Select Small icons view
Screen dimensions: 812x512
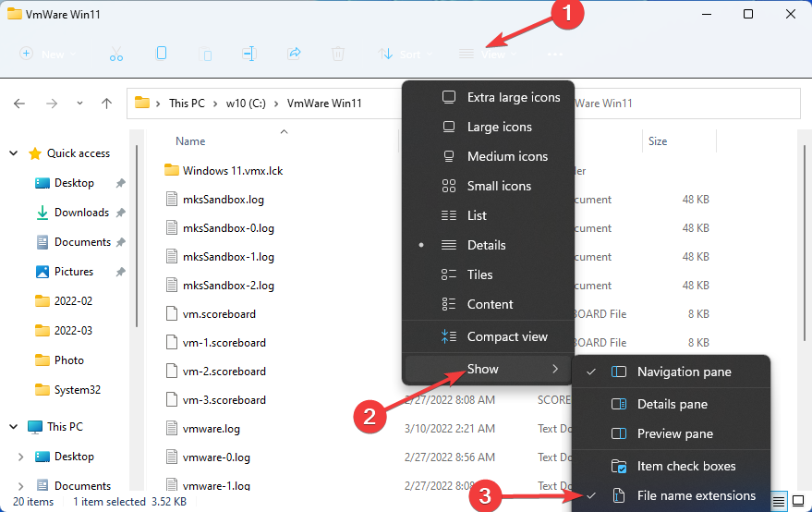[x=489, y=186]
